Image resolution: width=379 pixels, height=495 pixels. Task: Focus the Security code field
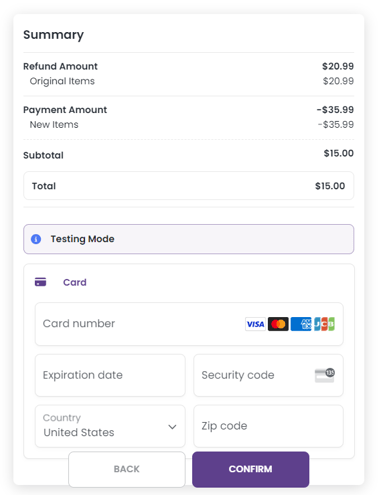(x=268, y=375)
